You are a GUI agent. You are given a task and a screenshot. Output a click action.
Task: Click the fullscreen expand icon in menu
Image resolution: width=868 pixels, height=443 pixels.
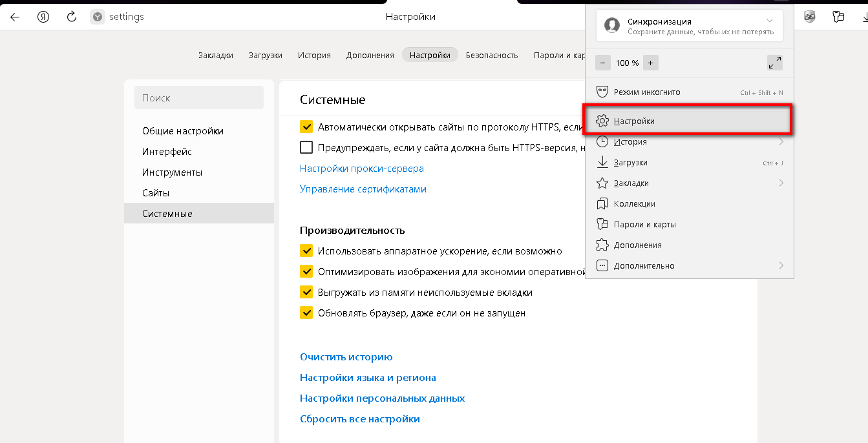[774, 63]
